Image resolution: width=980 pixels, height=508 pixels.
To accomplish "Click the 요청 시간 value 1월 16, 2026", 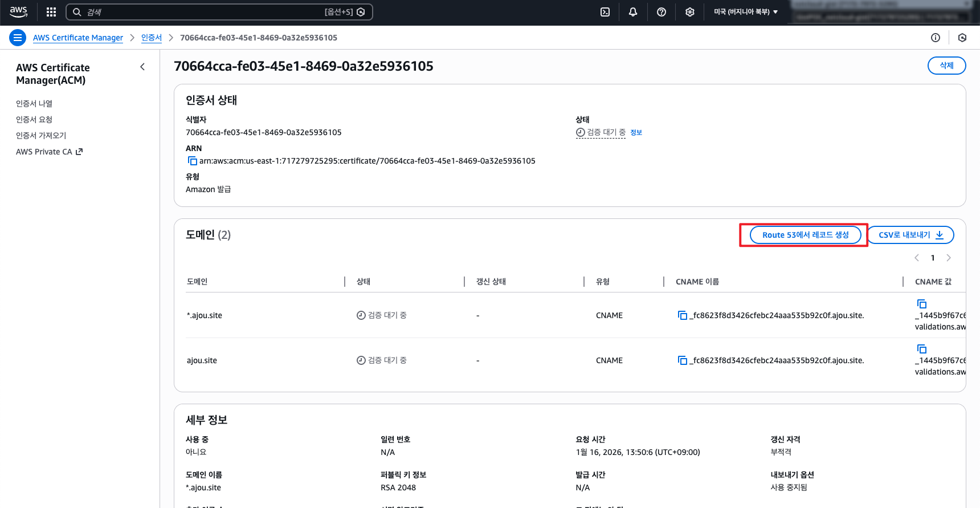I will tap(638, 452).
